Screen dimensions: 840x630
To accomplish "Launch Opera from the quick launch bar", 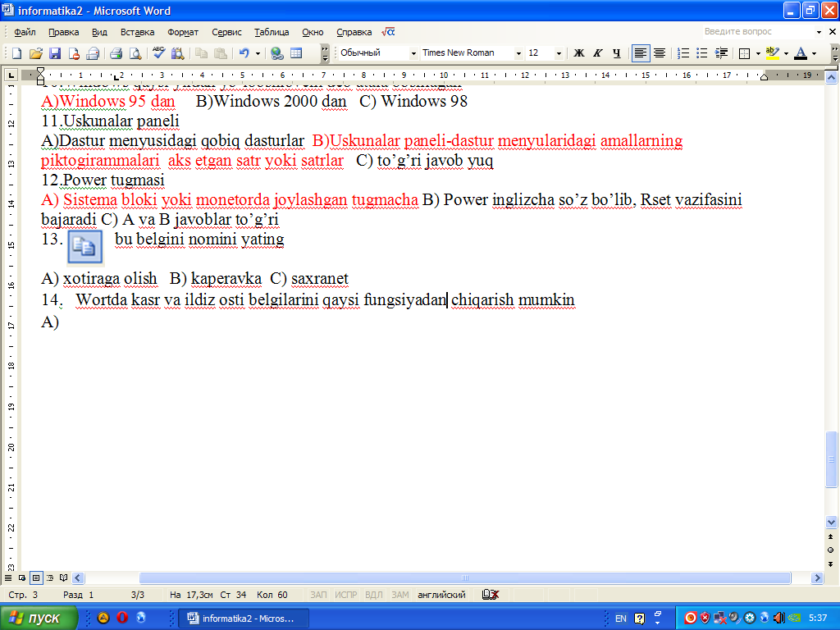I will pos(122,618).
